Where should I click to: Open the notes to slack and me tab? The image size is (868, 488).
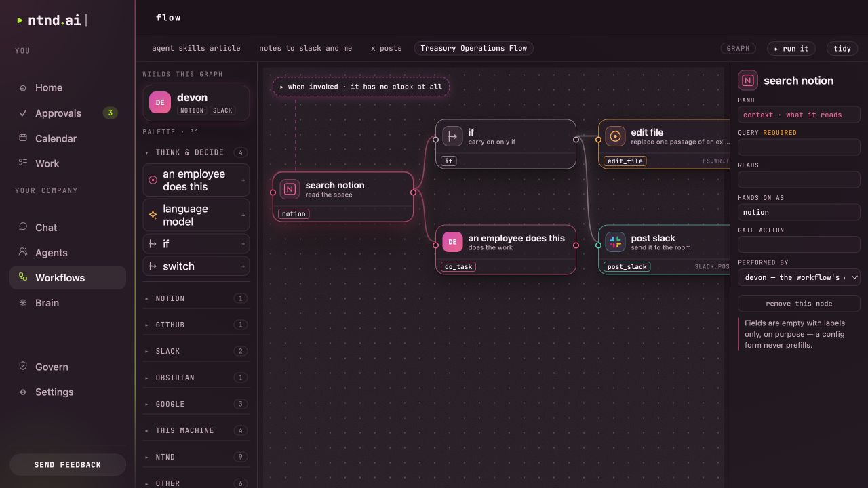[305, 49]
